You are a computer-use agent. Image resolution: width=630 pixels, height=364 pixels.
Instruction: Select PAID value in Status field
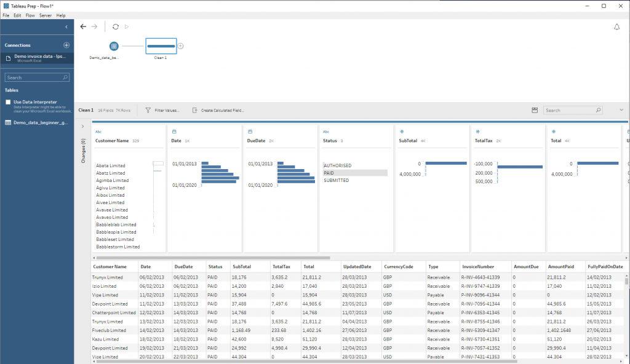[355, 173]
